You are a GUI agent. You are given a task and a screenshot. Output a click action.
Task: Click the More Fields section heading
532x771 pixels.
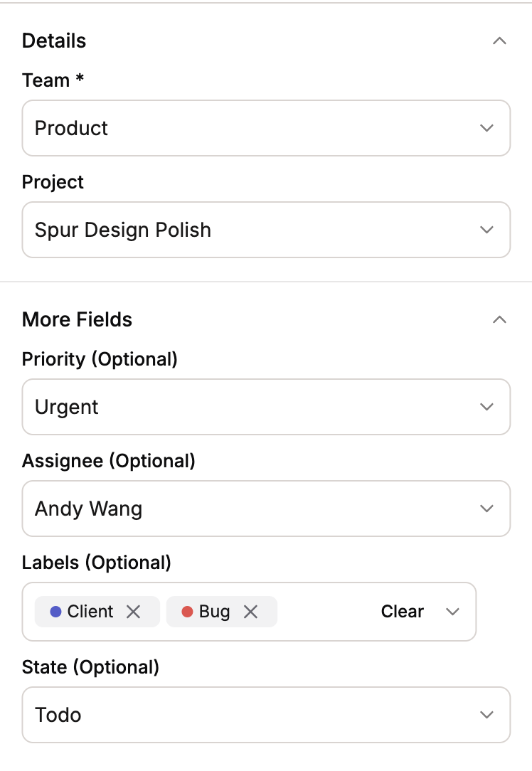(77, 319)
